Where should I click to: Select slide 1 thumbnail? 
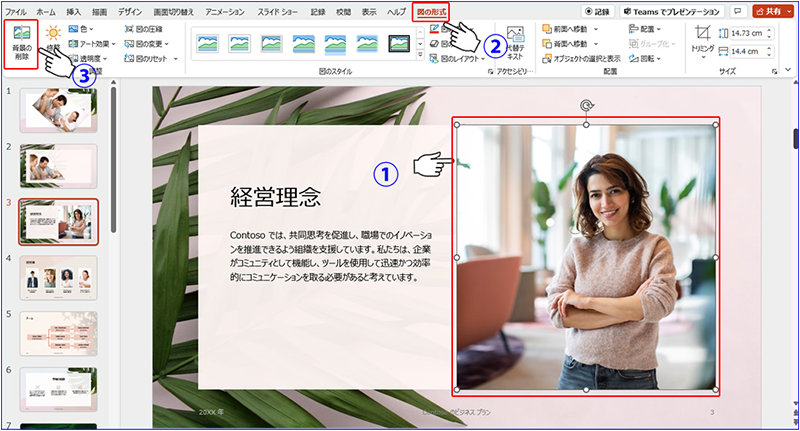(59, 110)
